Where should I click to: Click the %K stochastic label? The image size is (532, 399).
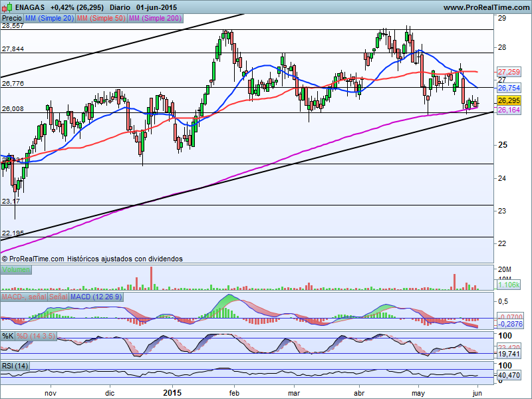pyautogui.click(x=8, y=335)
